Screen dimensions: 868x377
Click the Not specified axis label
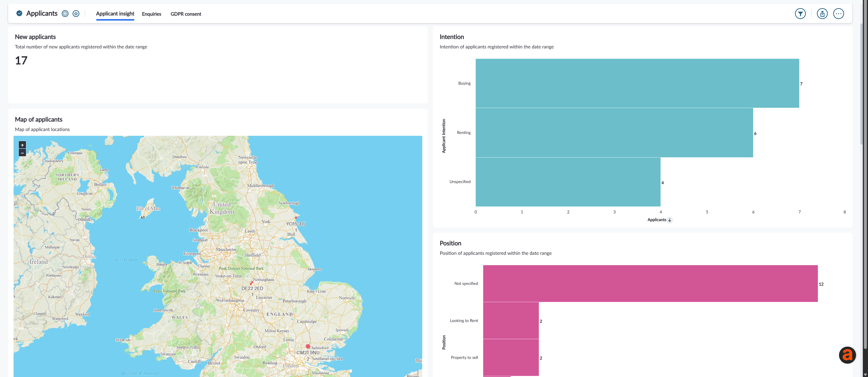[466, 284]
